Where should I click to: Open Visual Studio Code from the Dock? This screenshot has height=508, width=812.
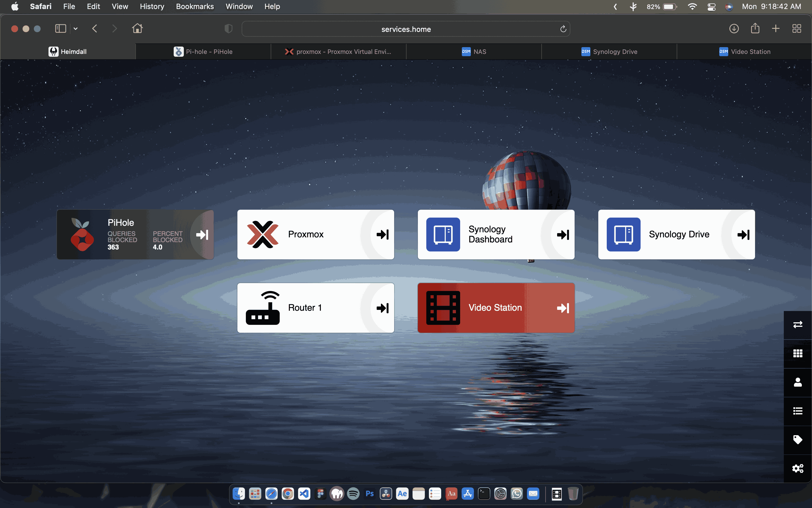coord(304,494)
